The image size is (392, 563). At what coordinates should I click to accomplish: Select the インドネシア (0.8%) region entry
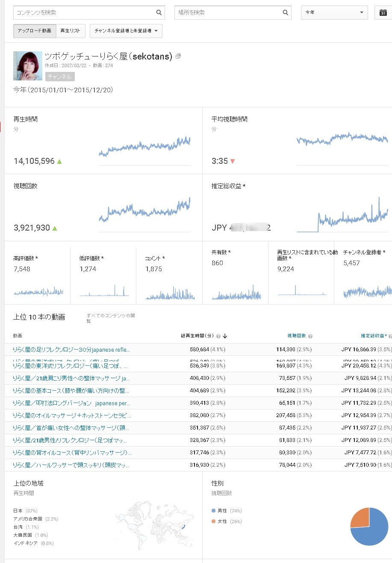(34, 543)
